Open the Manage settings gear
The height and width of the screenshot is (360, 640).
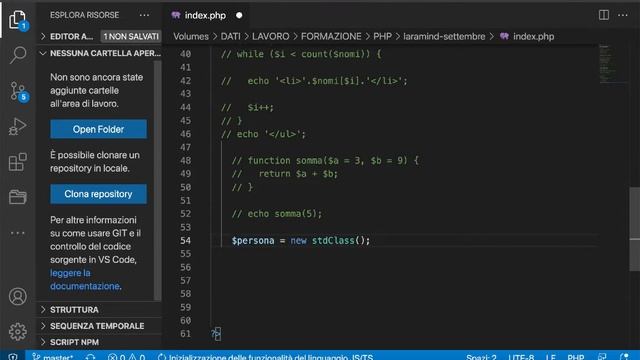18,331
